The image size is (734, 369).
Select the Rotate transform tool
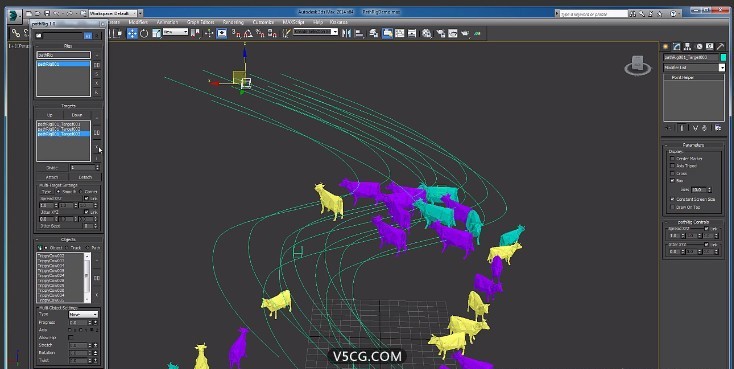pyautogui.click(x=144, y=33)
